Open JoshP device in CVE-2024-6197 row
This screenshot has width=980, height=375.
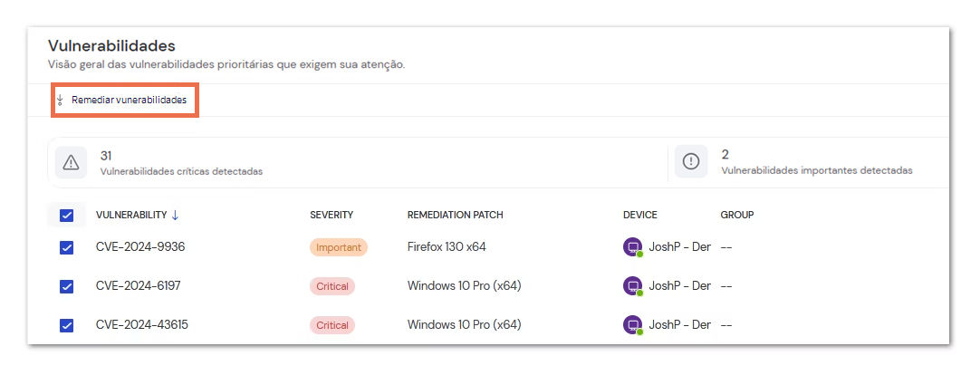coord(679,285)
